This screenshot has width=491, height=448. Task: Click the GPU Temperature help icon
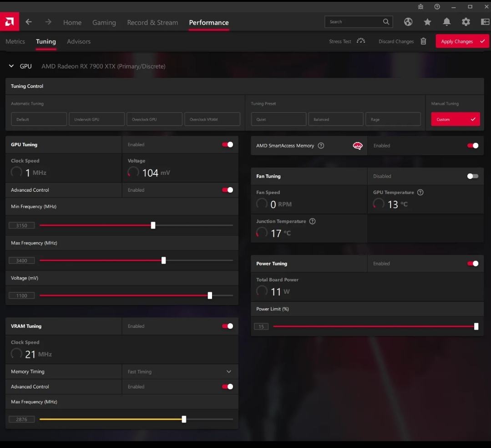click(x=420, y=193)
